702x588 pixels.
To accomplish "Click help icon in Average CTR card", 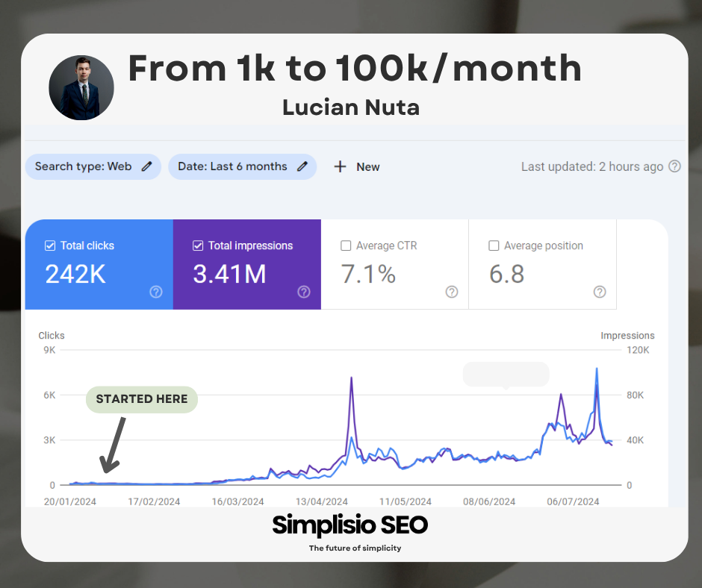I will [452, 292].
